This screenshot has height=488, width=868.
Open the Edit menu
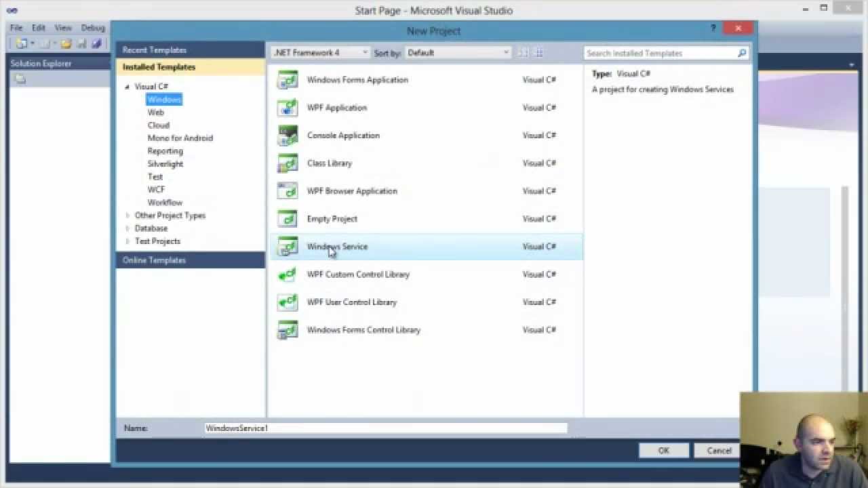[39, 28]
